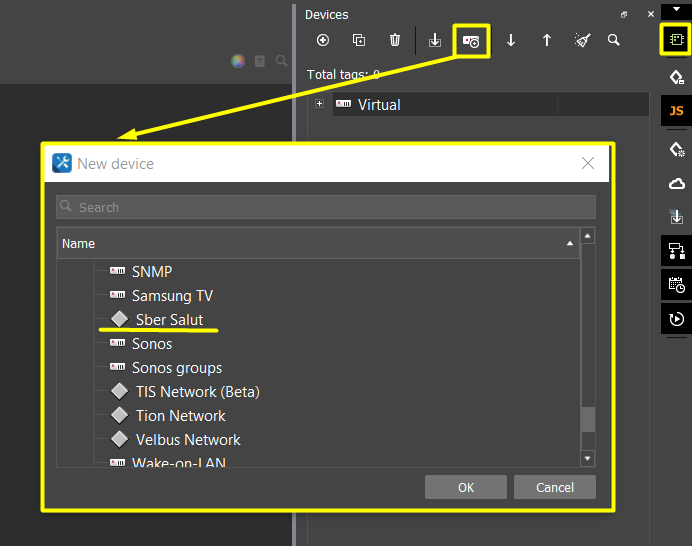Click the broom cleanup icon

583,40
